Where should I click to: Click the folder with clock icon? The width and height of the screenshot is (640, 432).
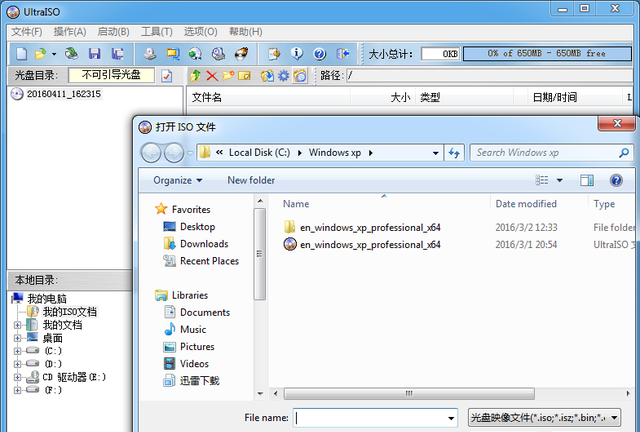(300, 76)
